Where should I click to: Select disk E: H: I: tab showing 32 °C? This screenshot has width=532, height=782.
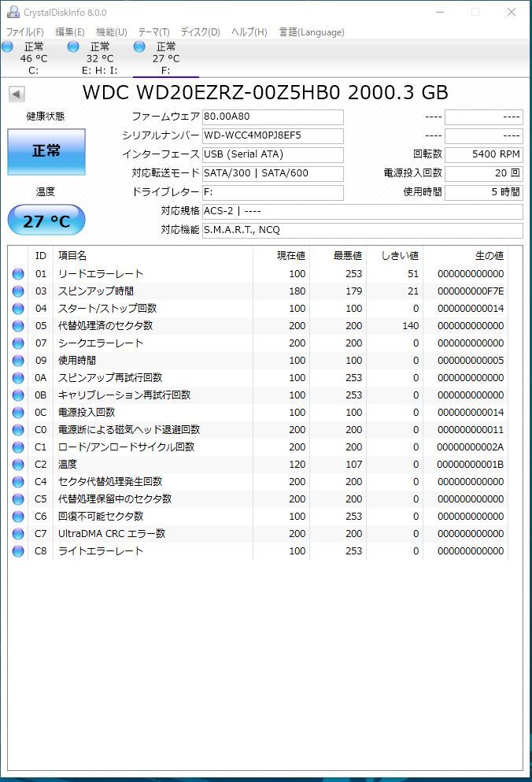99,58
